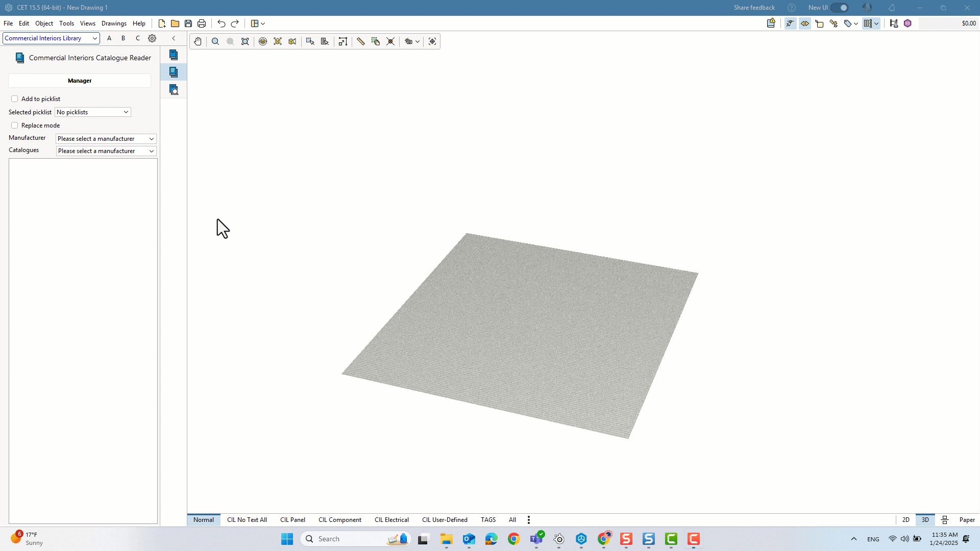
Task: Select the TAGS view tab
Action: tap(488, 520)
